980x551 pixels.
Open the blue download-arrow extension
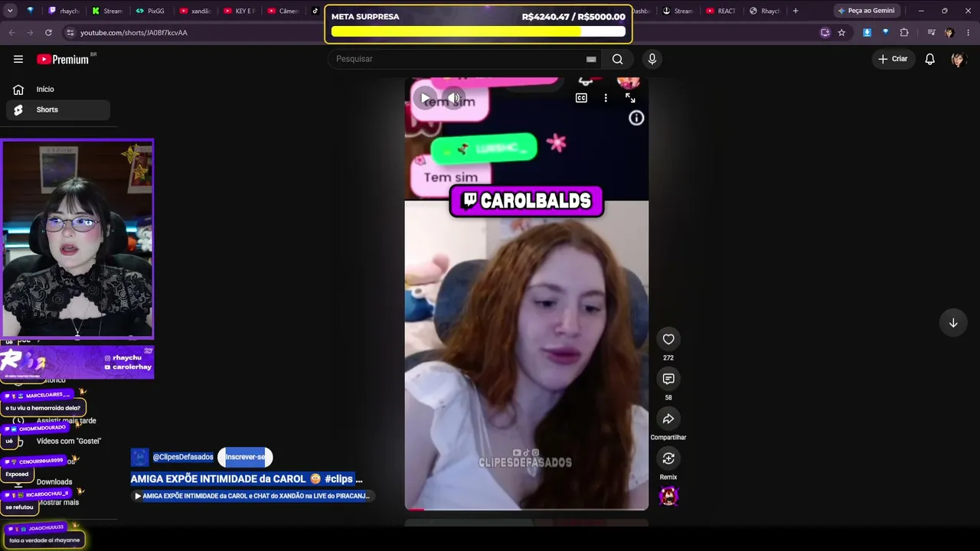coord(867,33)
